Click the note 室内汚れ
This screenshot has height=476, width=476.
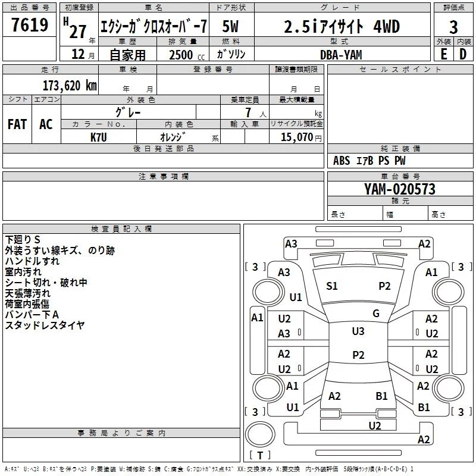coord(23,272)
